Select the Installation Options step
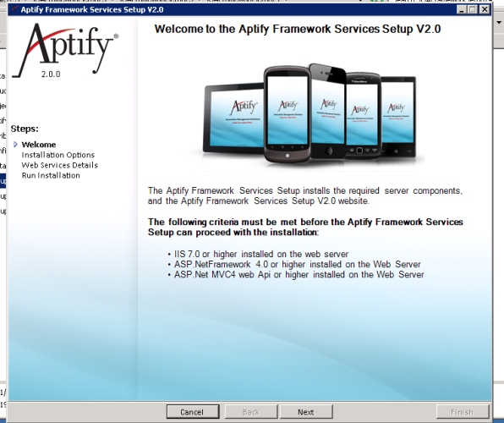This screenshot has width=504, height=423. pyautogui.click(x=58, y=155)
